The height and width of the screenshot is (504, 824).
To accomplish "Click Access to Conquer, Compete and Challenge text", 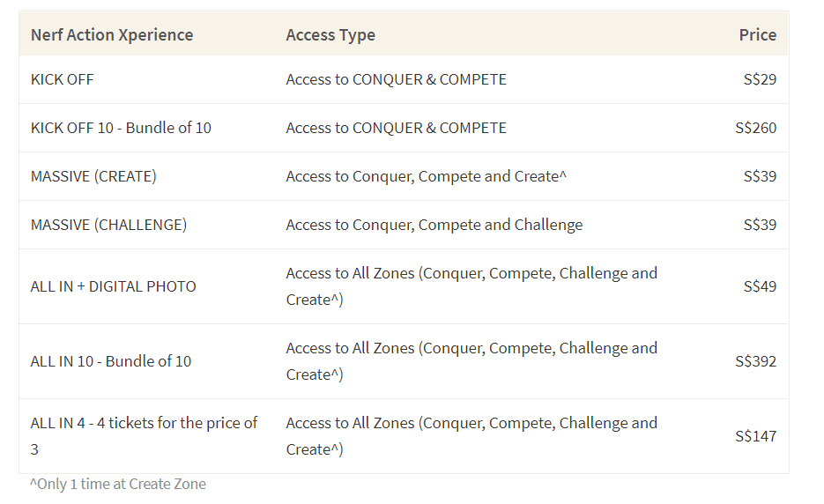I will tap(434, 225).
